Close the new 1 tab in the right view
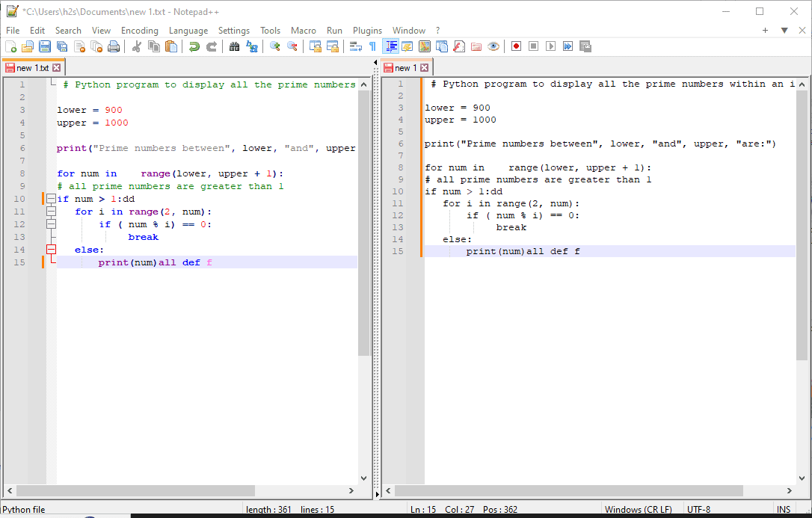 [424, 68]
